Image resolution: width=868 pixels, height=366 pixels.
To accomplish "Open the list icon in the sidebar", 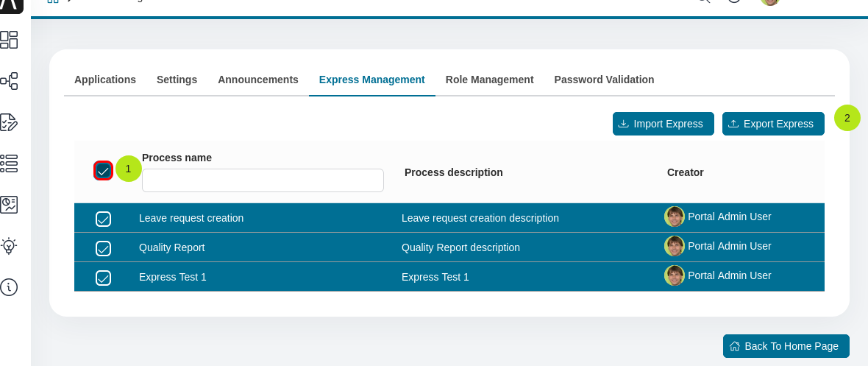I will [x=9, y=163].
